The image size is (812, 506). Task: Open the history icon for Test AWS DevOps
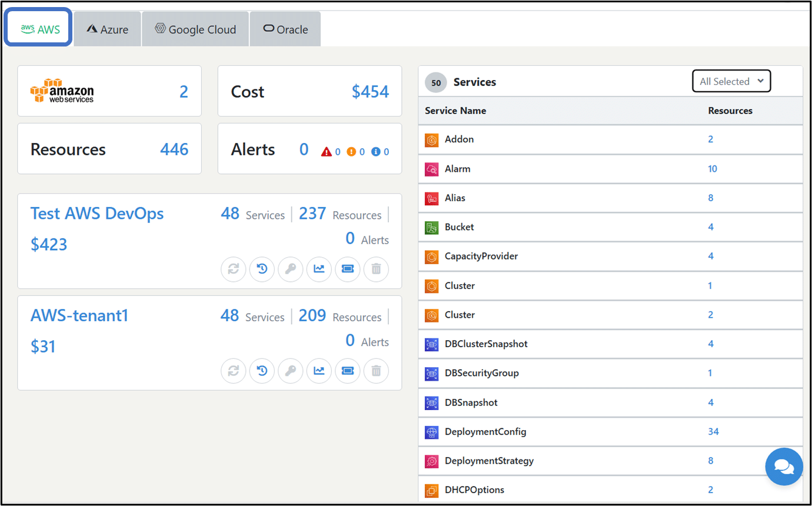(262, 269)
